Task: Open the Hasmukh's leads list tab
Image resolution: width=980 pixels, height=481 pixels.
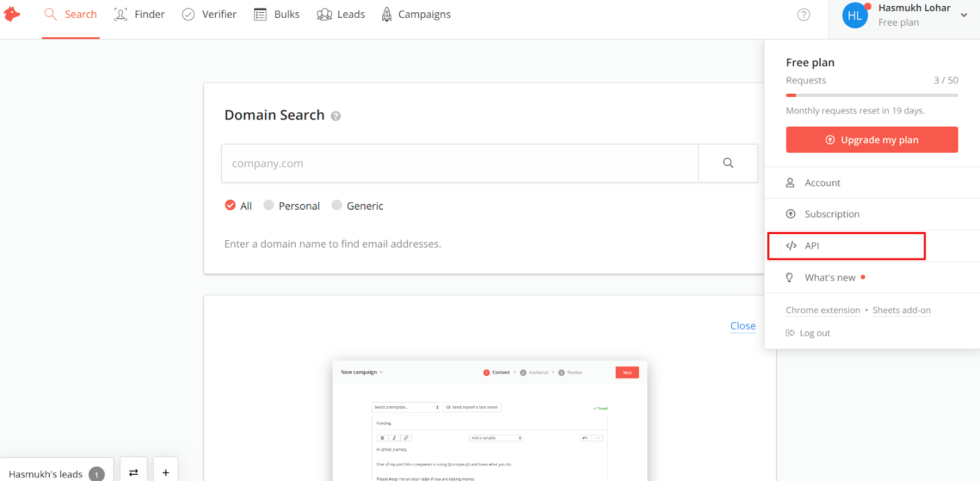Action: [57, 470]
